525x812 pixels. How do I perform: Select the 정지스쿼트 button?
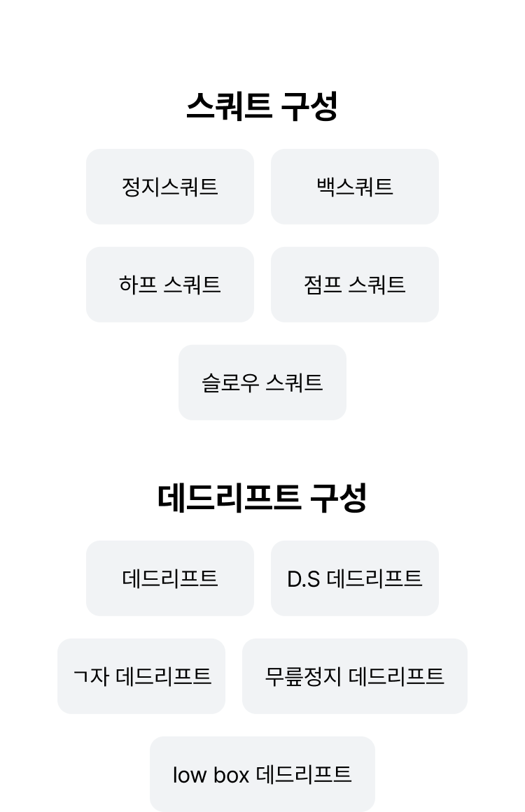click(x=170, y=187)
